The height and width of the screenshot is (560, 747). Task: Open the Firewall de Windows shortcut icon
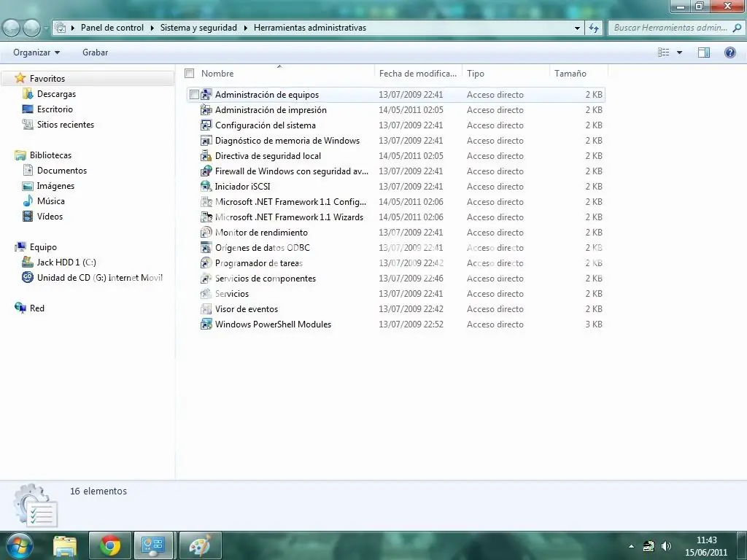point(206,171)
